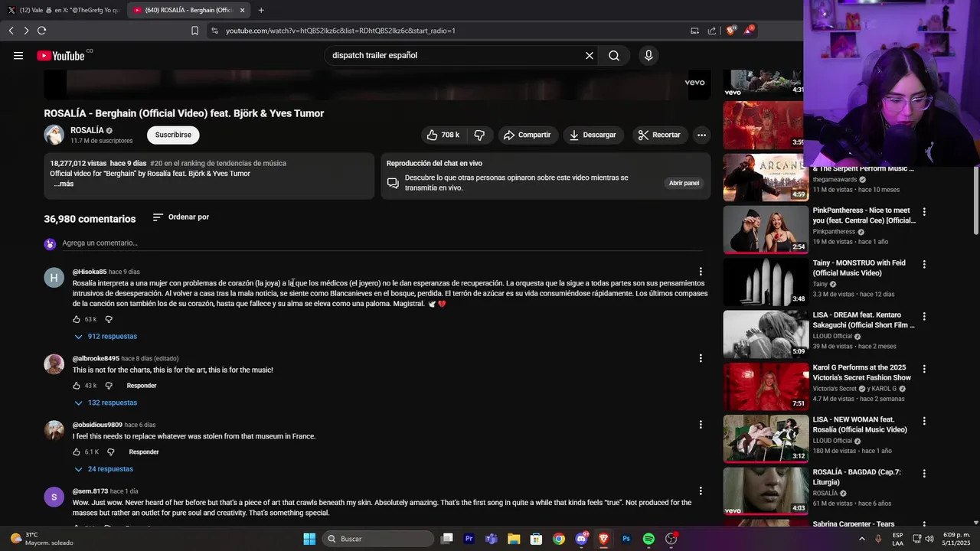980x551 pixels.
Task: Open Adobe Premiere Pro from the taskbar
Action: 469,539
